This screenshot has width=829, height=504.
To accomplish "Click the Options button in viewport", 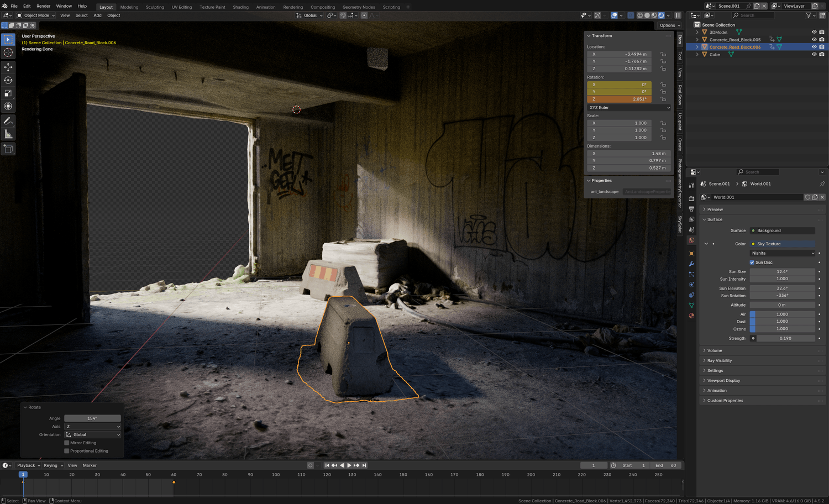I will (x=669, y=25).
